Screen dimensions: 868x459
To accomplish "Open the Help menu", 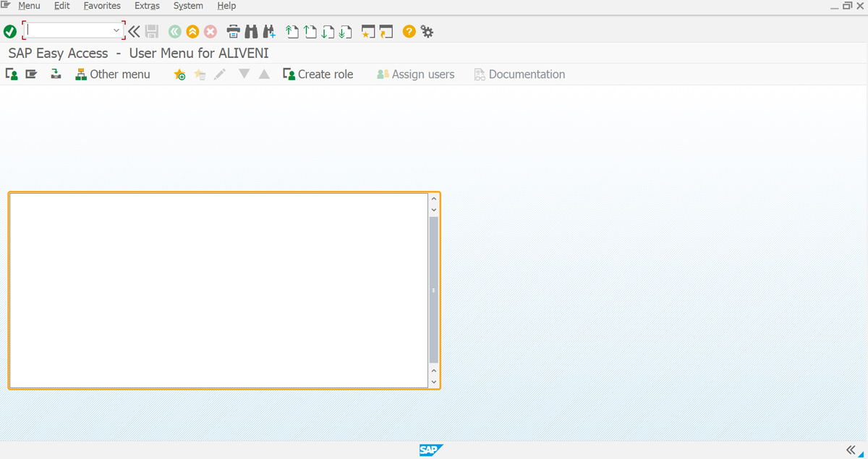I will 226,6.
